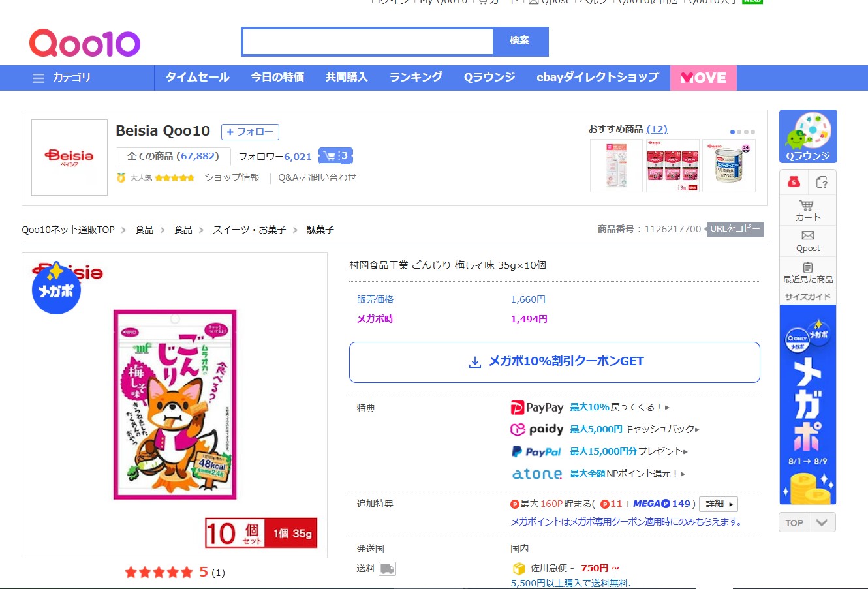Open paidy 最大5,000円キャッシュバック link
This screenshot has width=868, height=589.
point(634,429)
